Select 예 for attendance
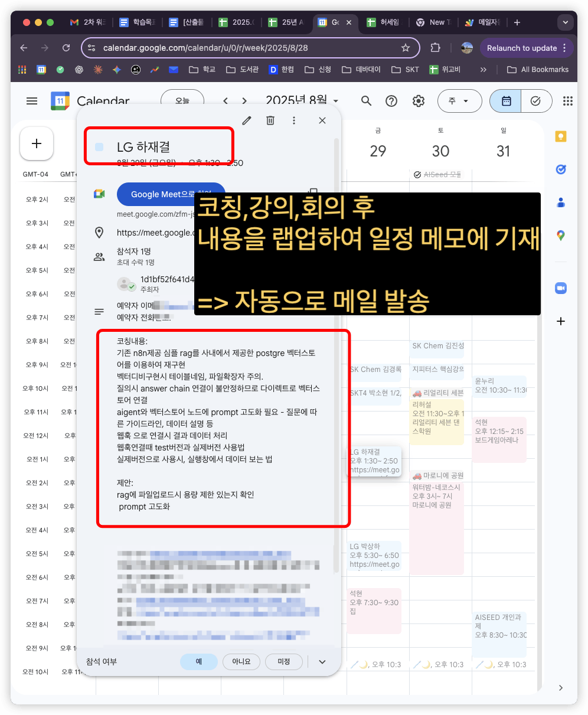588x715 pixels. (199, 662)
